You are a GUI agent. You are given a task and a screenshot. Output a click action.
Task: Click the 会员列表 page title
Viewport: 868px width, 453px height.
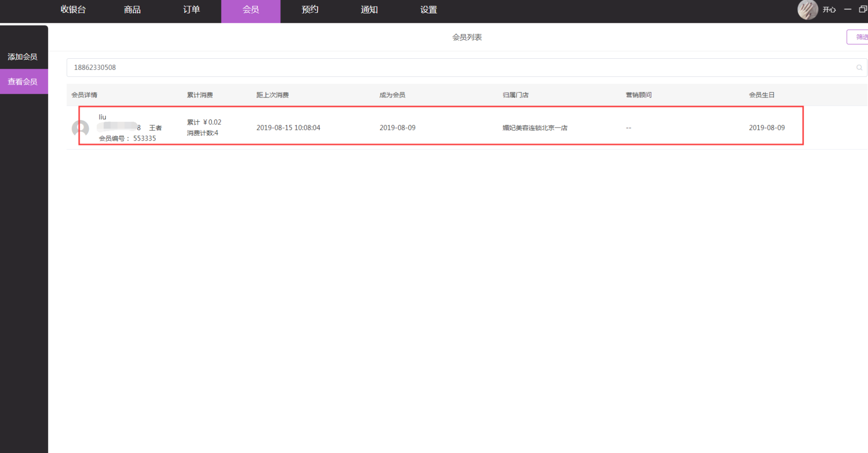[x=467, y=37]
